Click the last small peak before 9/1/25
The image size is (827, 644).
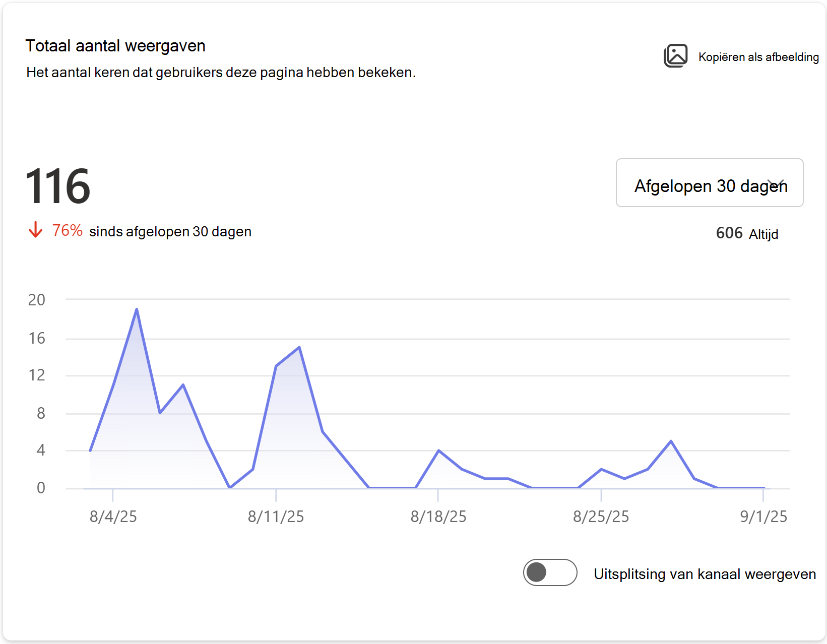tap(671, 441)
